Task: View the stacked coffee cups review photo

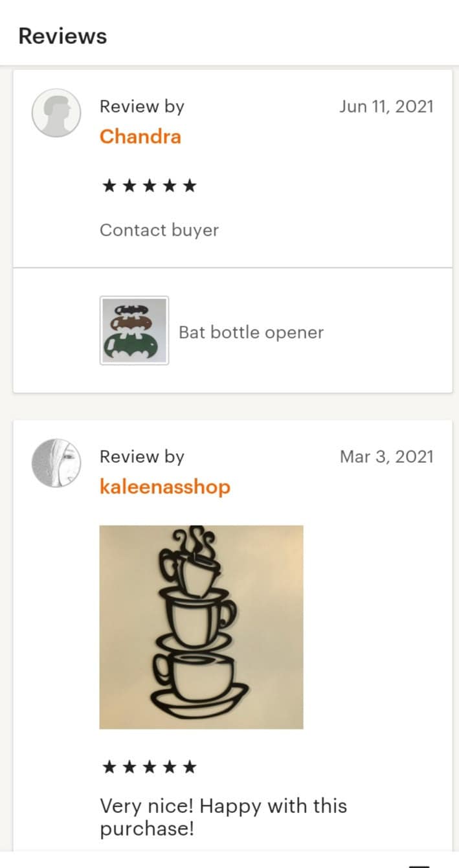Action: tap(201, 627)
